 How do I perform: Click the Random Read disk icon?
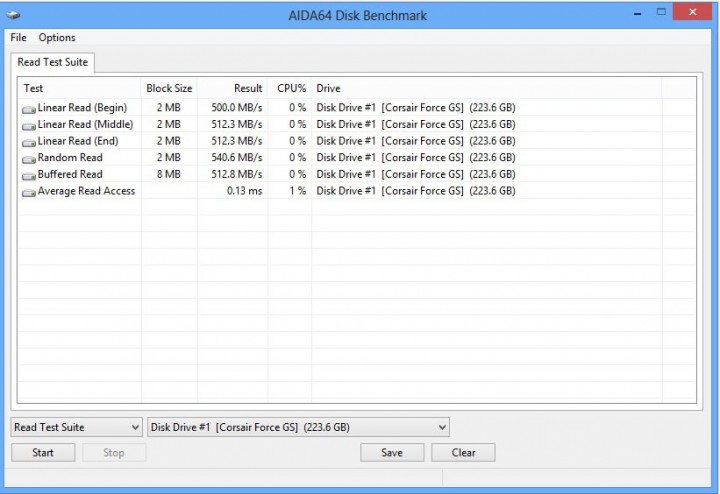28,159
